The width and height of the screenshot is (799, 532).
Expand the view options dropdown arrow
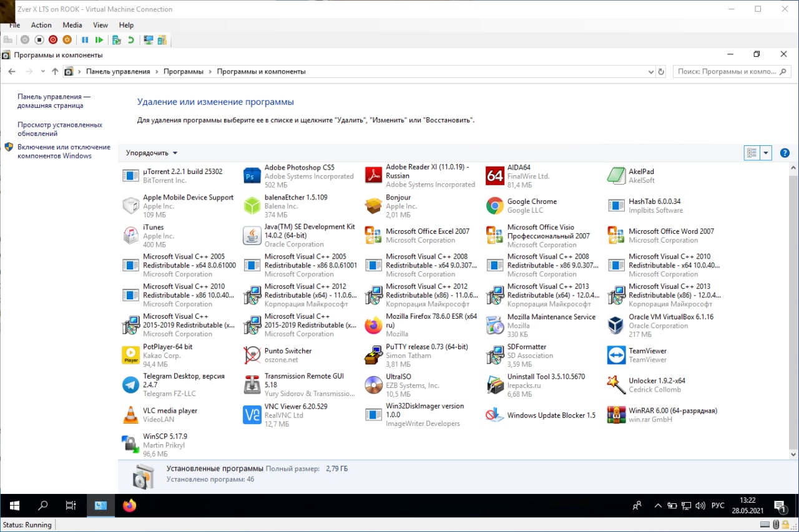pyautogui.click(x=766, y=153)
